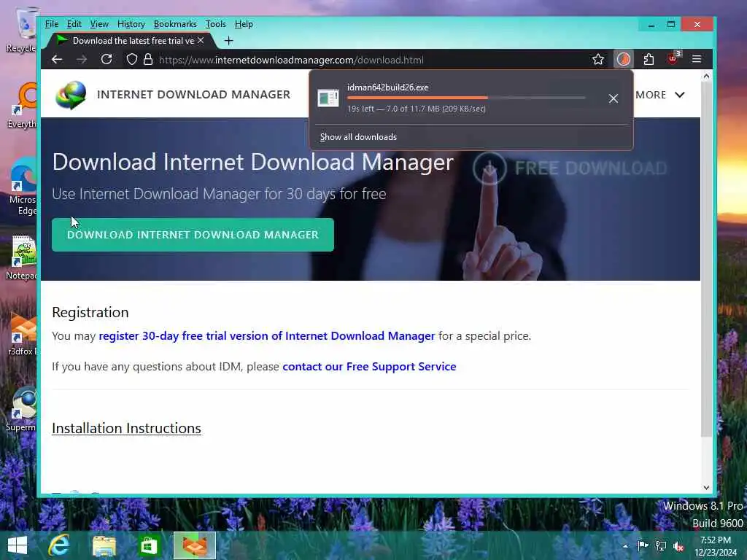747x560 pixels.
Task: Click the download progress bar
Action: click(x=466, y=98)
